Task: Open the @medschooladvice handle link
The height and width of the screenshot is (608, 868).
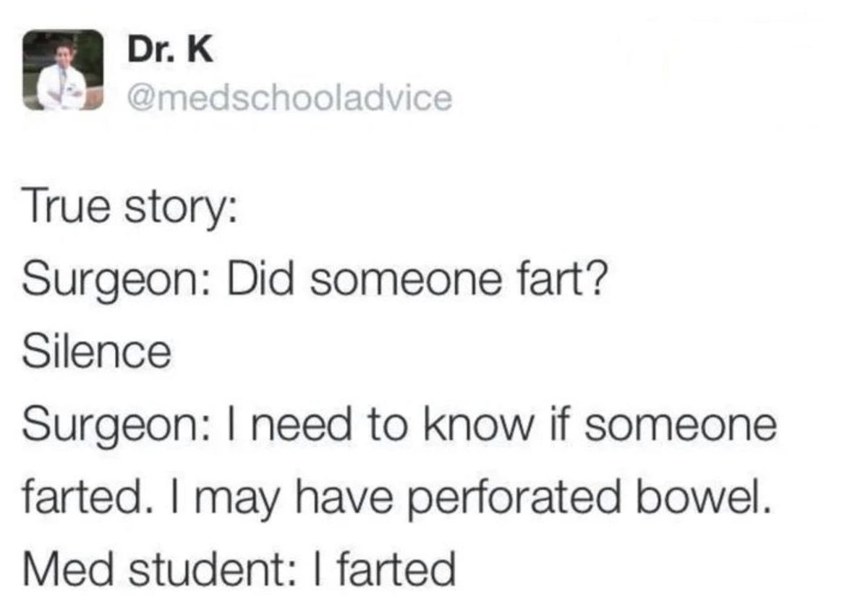Action: coord(290,97)
